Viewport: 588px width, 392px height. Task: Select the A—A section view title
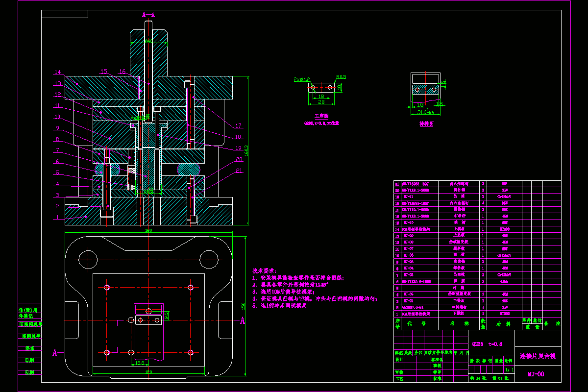pyautogui.click(x=148, y=15)
